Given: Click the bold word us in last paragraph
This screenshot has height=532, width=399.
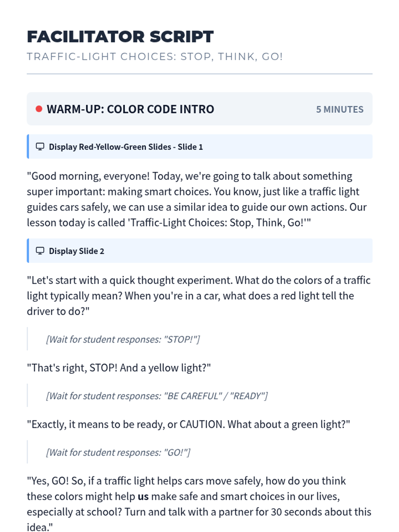Looking at the screenshot, I should 143,496.
